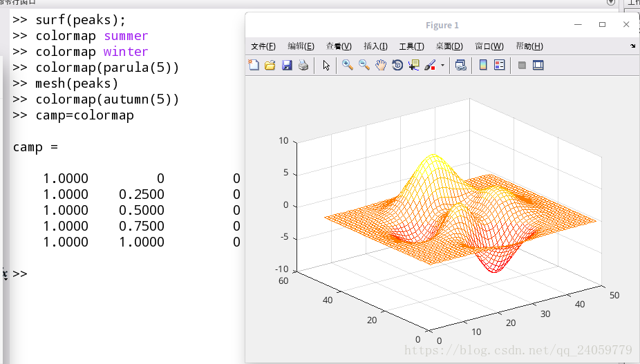Viewport: 640px width, 364px height.
Task: Expand the Brush color dropdown arrow
Action: pyautogui.click(x=442, y=66)
